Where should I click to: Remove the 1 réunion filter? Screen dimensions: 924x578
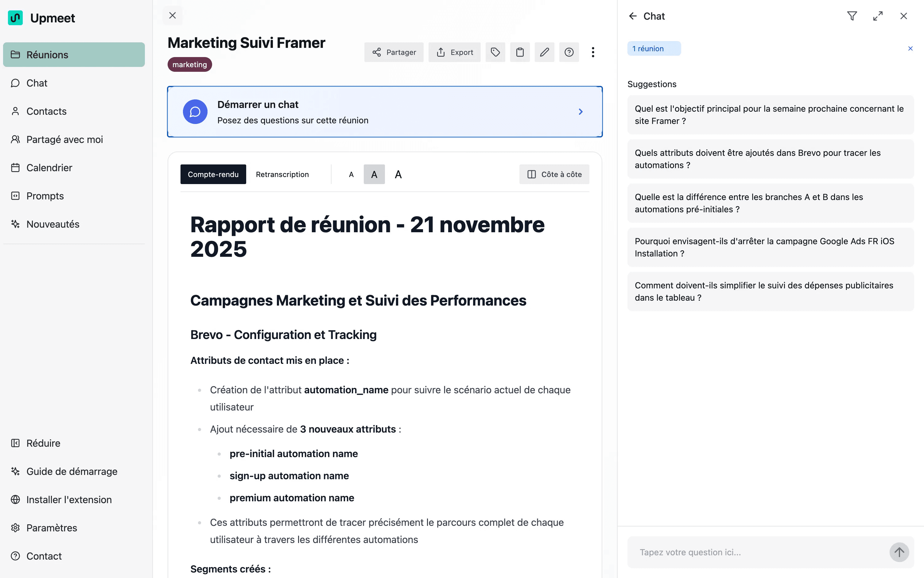tap(910, 48)
